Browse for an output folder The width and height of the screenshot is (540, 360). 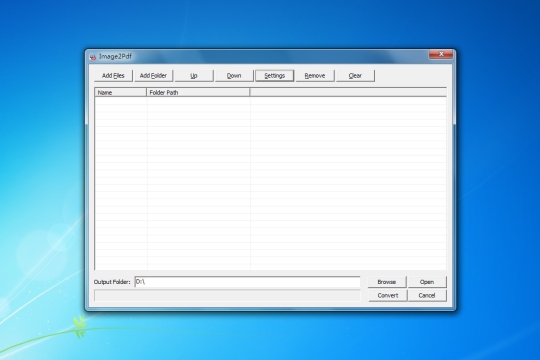(387, 282)
